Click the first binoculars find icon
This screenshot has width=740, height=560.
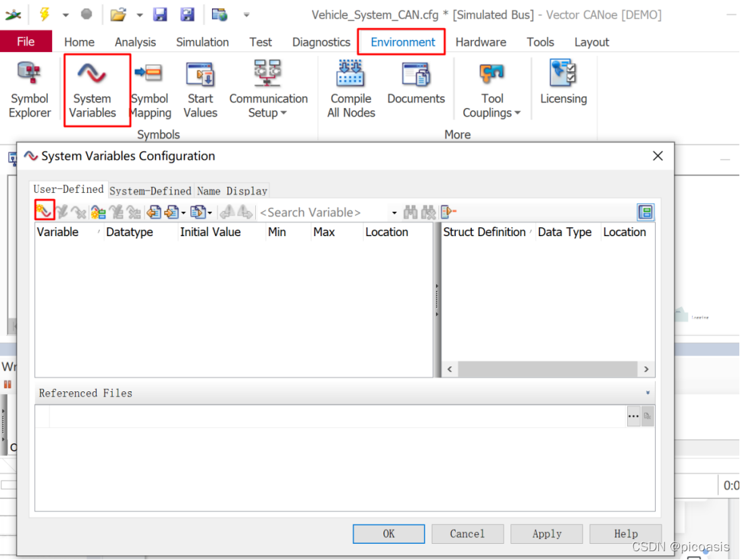(x=410, y=213)
